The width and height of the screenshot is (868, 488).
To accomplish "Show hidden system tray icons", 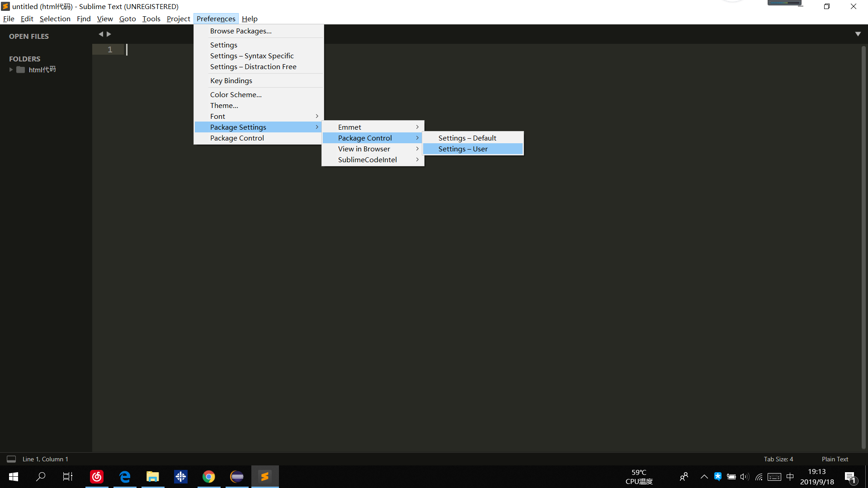I will [x=704, y=477].
